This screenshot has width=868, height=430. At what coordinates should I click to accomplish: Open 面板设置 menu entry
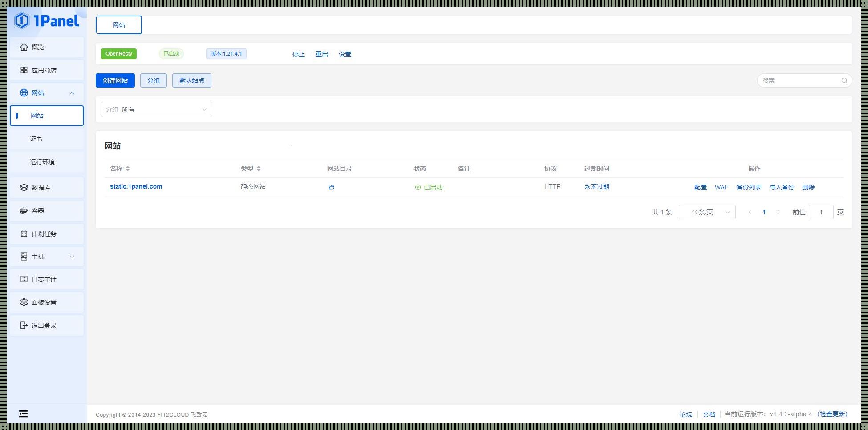coord(47,302)
